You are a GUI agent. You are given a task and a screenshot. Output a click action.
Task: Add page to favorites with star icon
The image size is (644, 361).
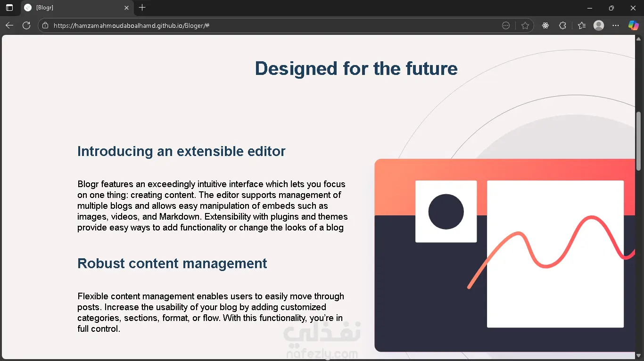click(525, 25)
